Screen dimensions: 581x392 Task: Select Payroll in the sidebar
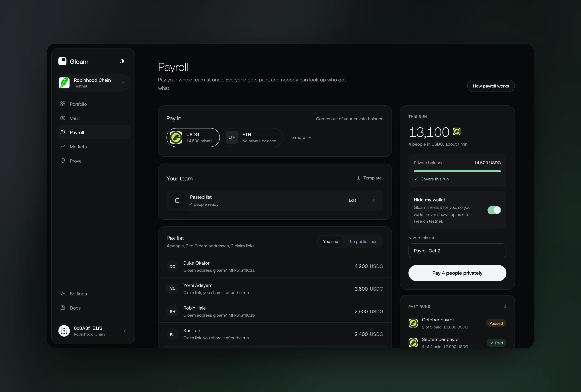(93, 132)
